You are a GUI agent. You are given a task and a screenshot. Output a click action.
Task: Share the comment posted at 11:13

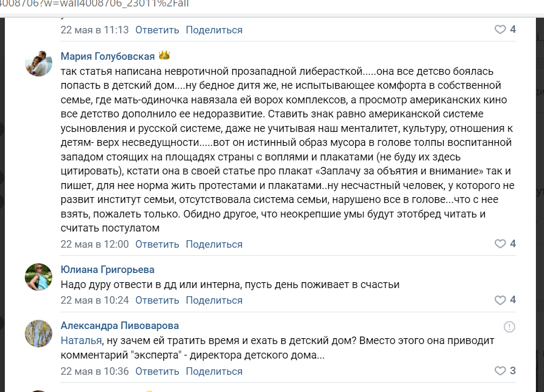pyautogui.click(x=214, y=30)
